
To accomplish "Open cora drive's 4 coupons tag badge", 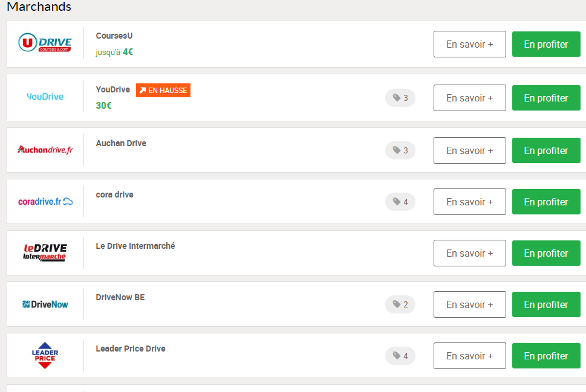I will pos(400,202).
